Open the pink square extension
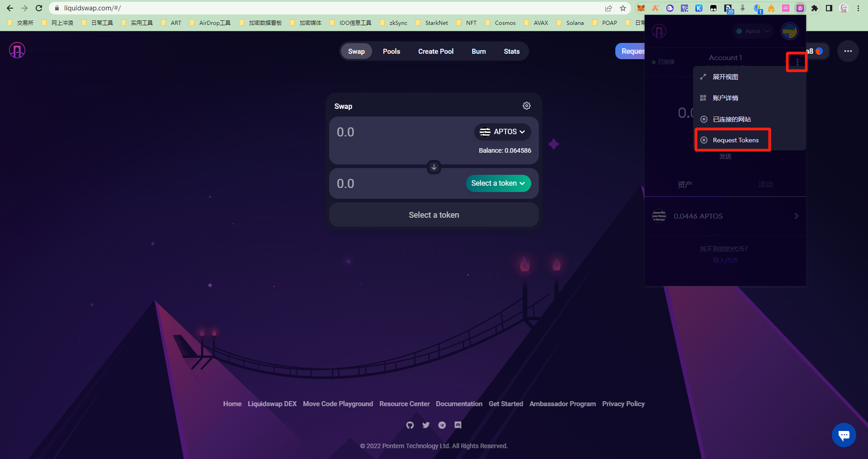 tap(786, 8)
